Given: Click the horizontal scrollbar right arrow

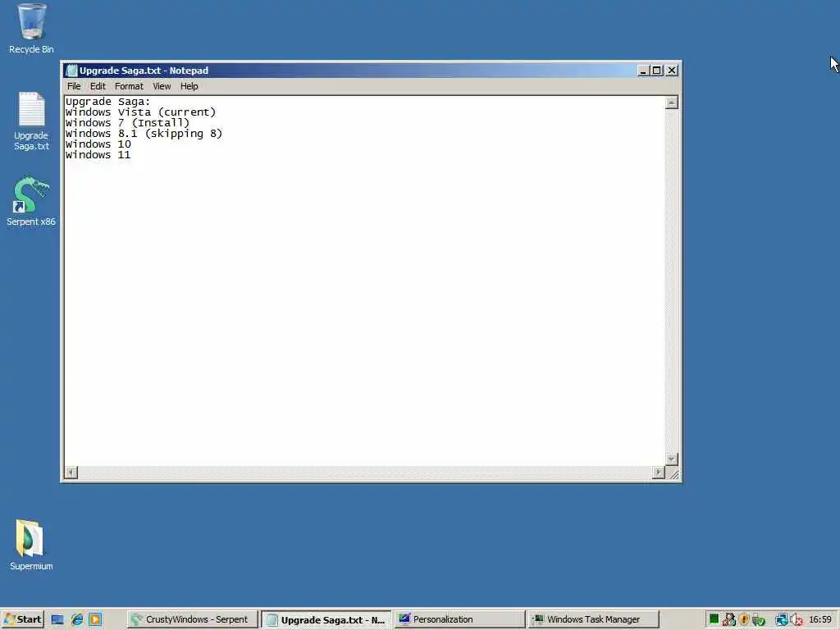Looking at the screenshot, I should pyautogui.click(x=659, y=472).
